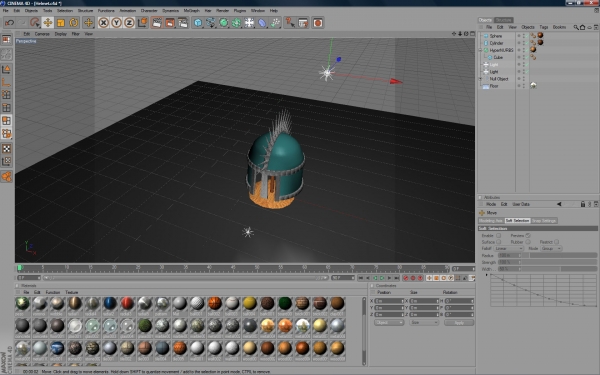
Task: Click the record keyframe button
Action: (406, 278)
